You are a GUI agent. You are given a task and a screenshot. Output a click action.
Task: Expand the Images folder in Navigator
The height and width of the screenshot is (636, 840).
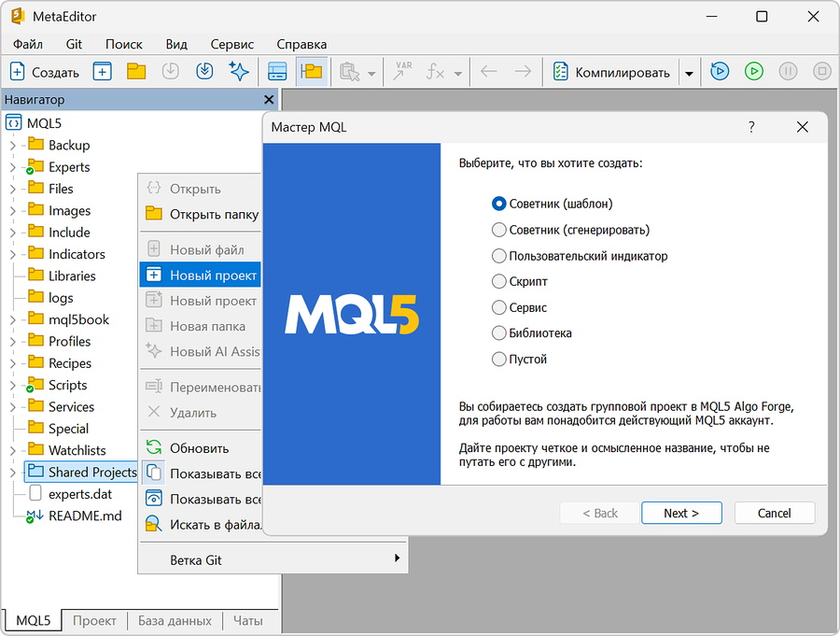[13, 211]
